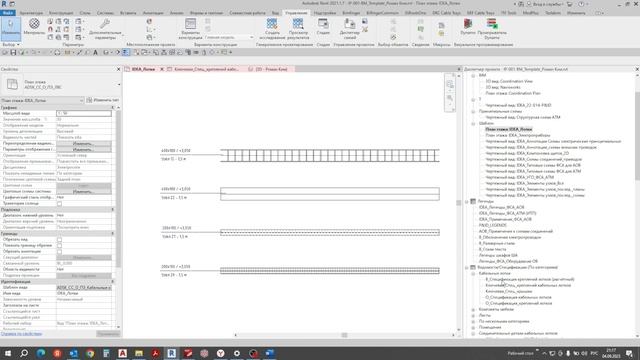The image size is (640, 360).
Task: Expand the Выбор panel dropdown
Action: [11, 44]
